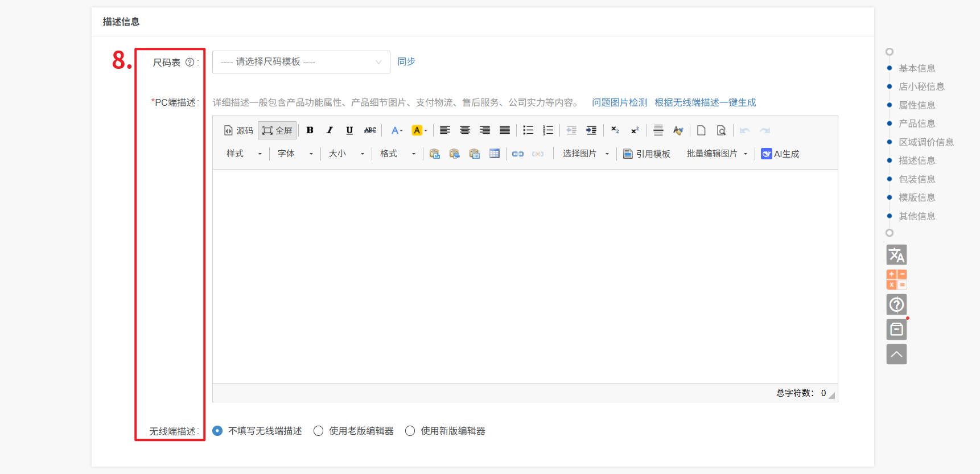Choose 使用老版编辑器 radio button
This screenshot has width=980, height=474.
pos(318,431)
